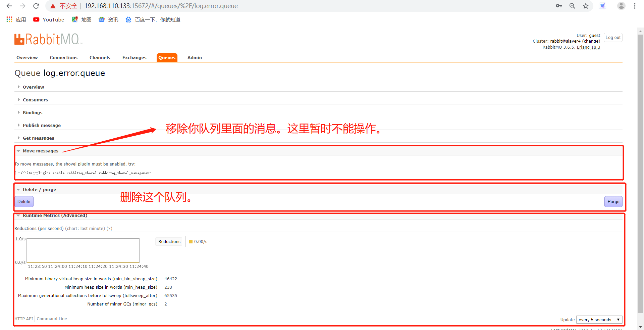The height and width of the screenshot is (330, 644).
Task: Open the 地图 maps bookmark
Action: (x=82, y=19)
